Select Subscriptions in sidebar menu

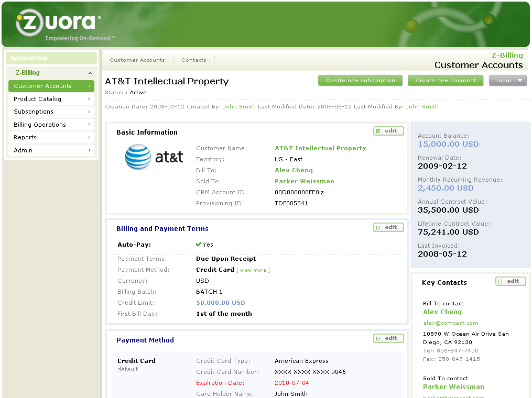51,112
